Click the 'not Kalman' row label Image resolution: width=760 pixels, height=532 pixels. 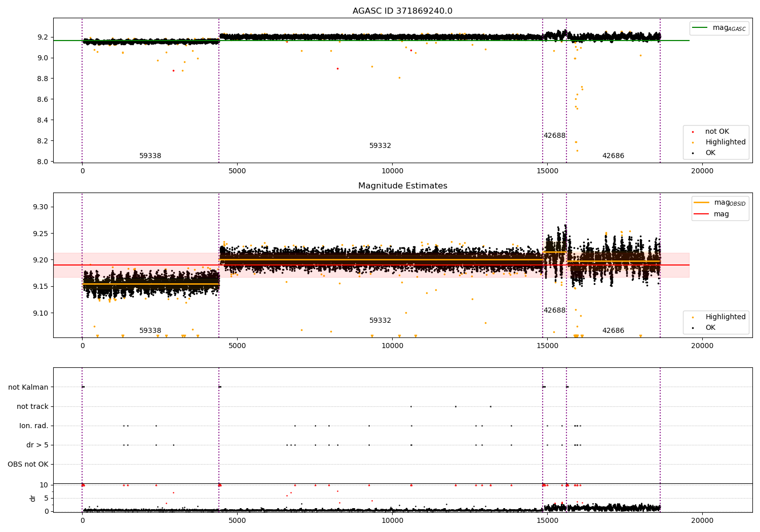tap(28, 388)
